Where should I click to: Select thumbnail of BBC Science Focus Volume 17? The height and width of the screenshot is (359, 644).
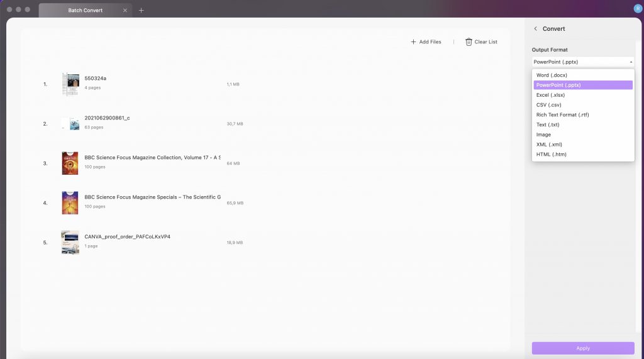point(70,163)
